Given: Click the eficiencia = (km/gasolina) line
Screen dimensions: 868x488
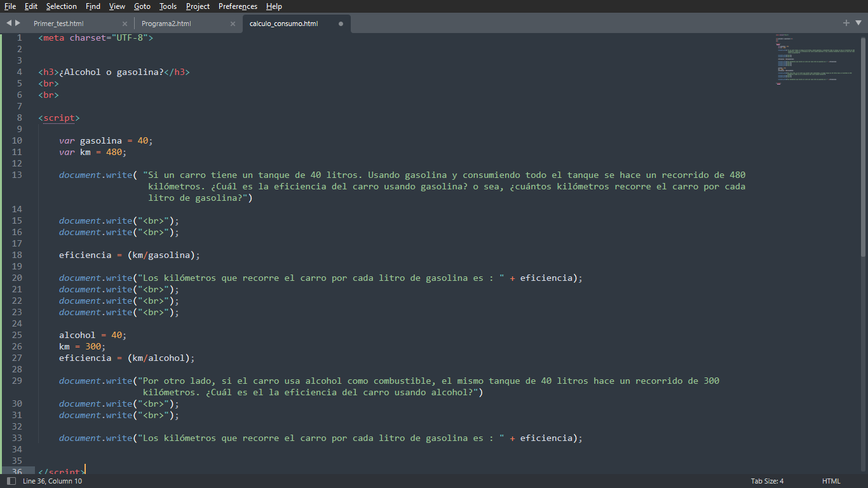Looking at the screenshot, I should [130, 255].
